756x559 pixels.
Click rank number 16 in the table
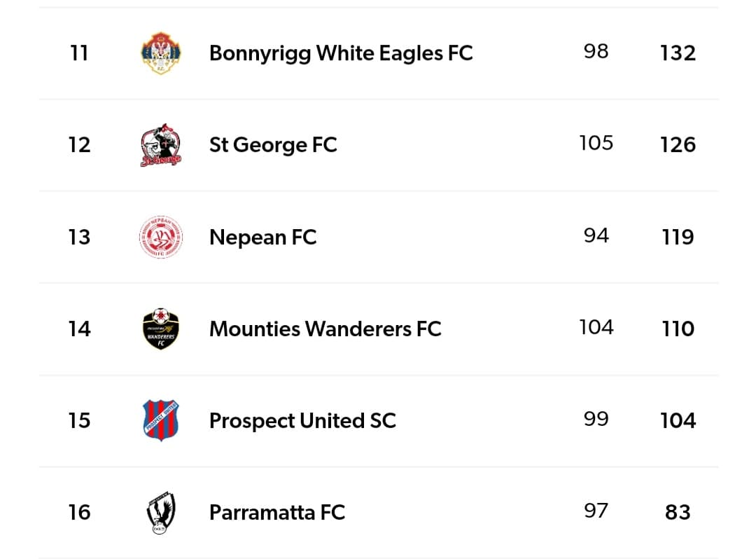[x=79, y=512]
